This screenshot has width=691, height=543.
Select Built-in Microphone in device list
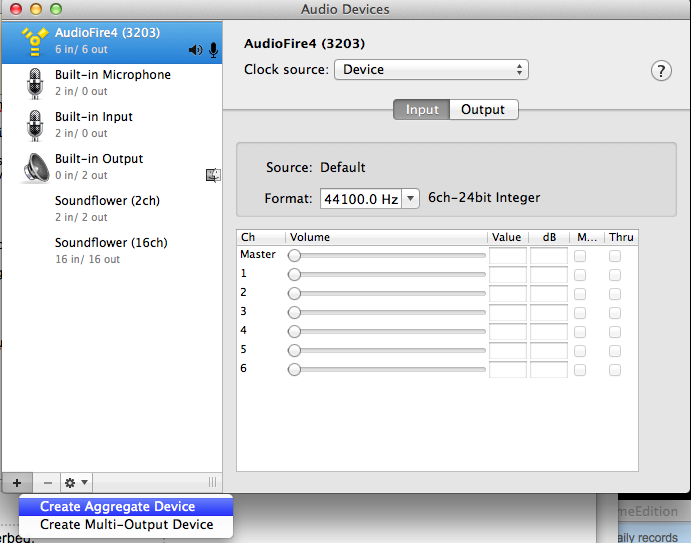point(112,83)
